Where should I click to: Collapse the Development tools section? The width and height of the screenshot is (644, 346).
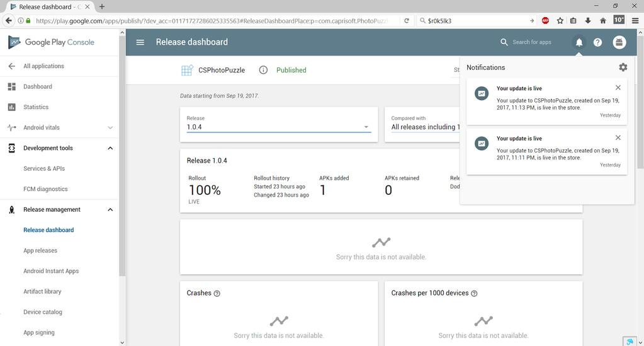point(110,148)
